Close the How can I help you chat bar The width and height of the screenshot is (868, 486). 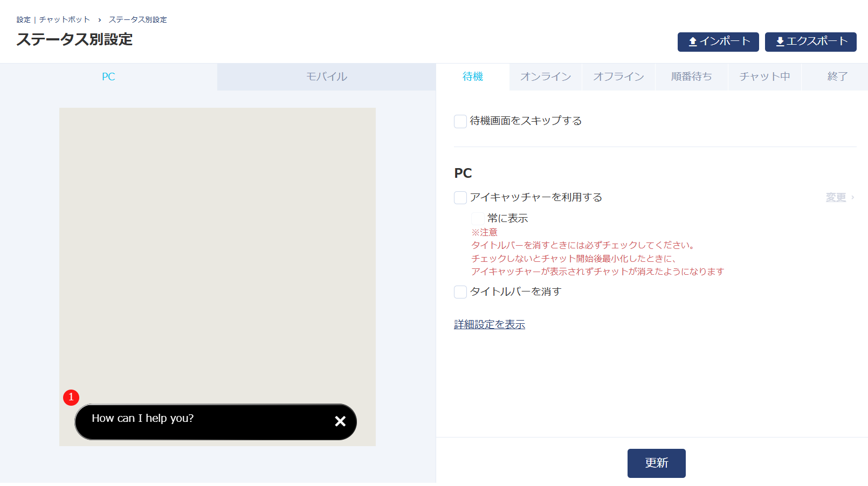(x=340, y=421)
